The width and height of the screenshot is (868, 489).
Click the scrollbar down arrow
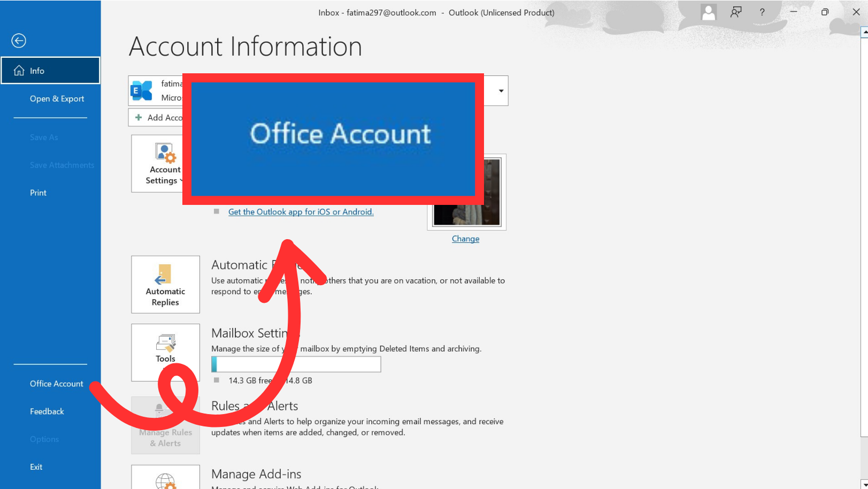[864, 484]
